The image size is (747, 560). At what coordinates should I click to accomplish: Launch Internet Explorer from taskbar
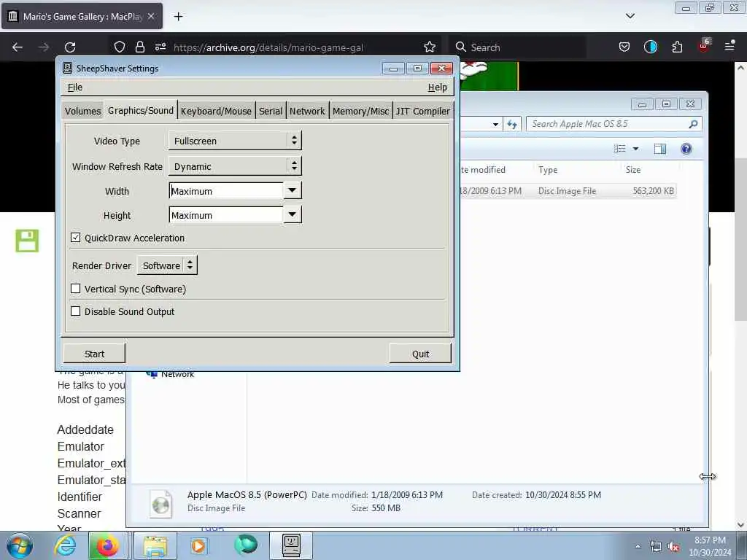pyautogui.click(x=65, y=545)
